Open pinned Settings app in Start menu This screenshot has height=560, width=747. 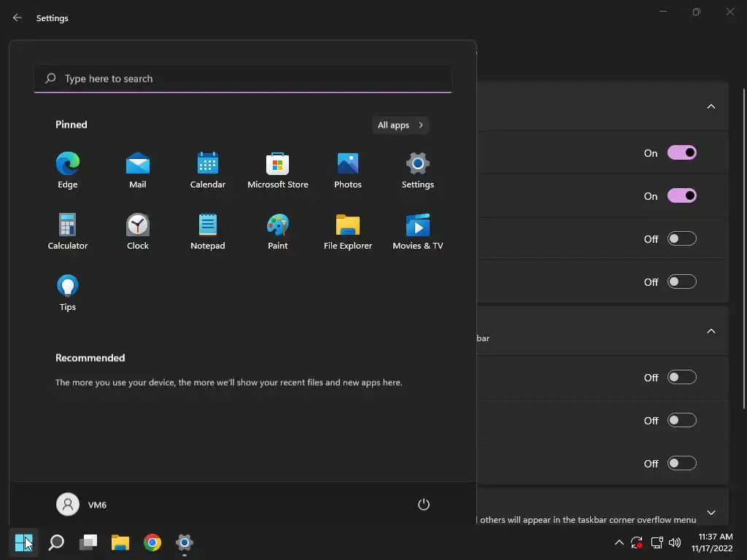[x=418, y=170]
